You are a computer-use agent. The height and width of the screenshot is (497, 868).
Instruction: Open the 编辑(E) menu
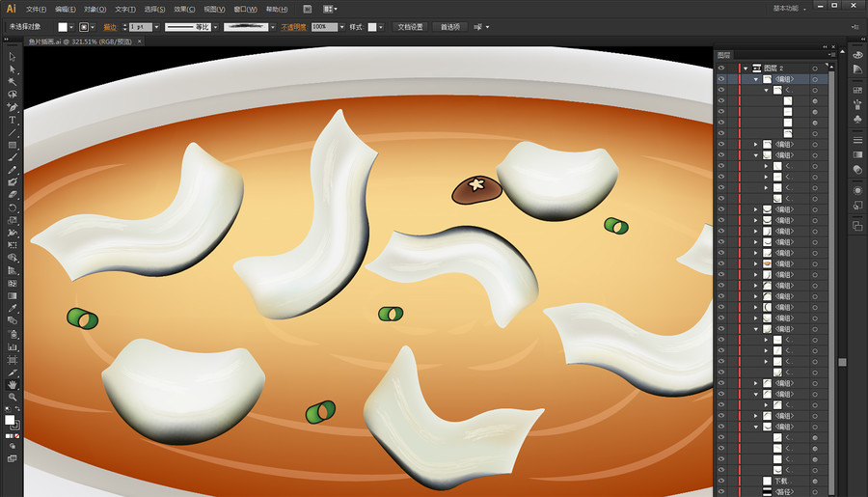(x=66, y=9)
